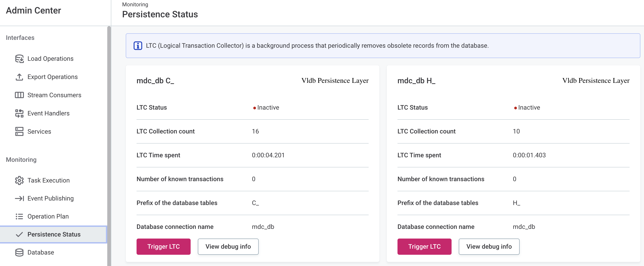Go to Task Execution page

pos(48,180)
